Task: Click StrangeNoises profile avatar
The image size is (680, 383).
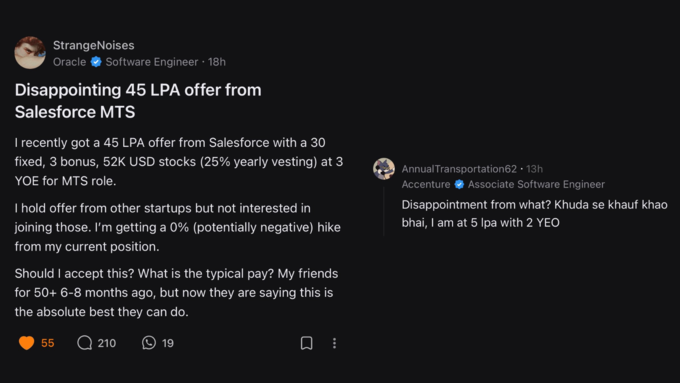Action: point(30,52)
